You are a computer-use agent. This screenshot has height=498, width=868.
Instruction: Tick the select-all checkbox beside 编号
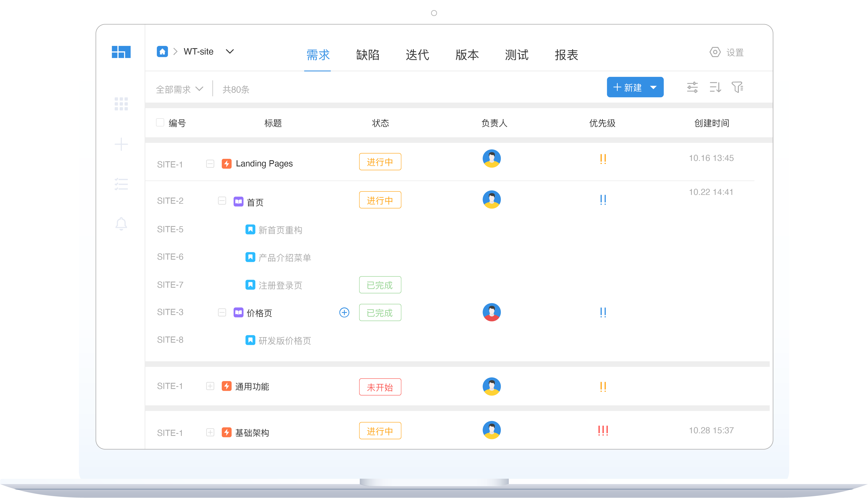160,122
